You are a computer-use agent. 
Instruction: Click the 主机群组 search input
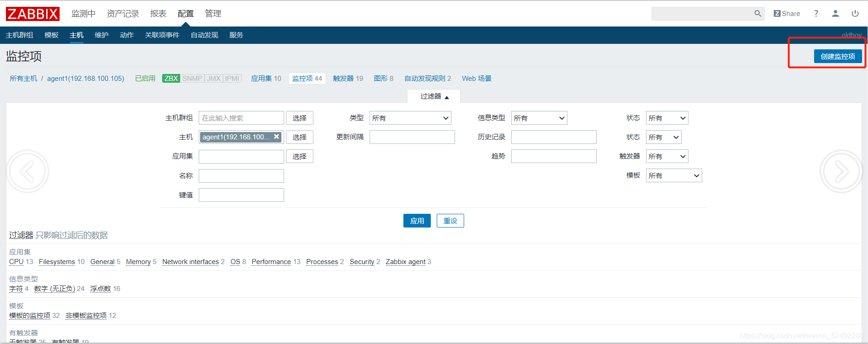[241, 118]
